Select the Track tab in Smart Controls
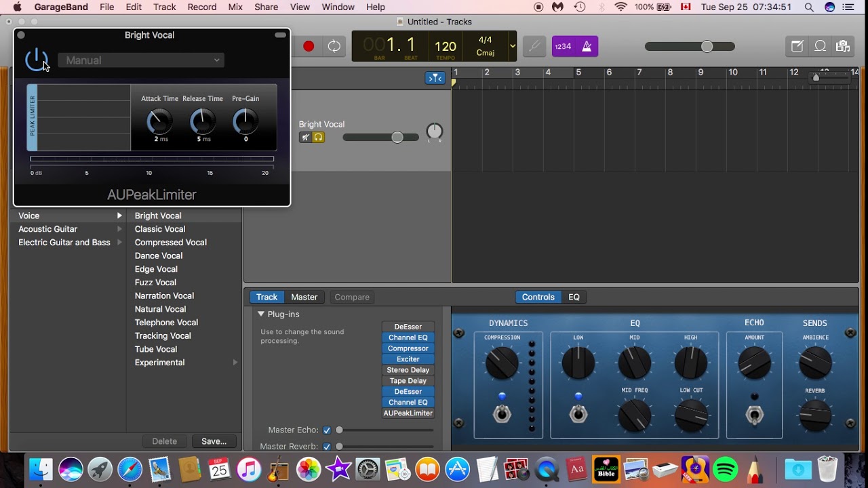Viewport: 868px width, 488px height. [x=267, y=297]
